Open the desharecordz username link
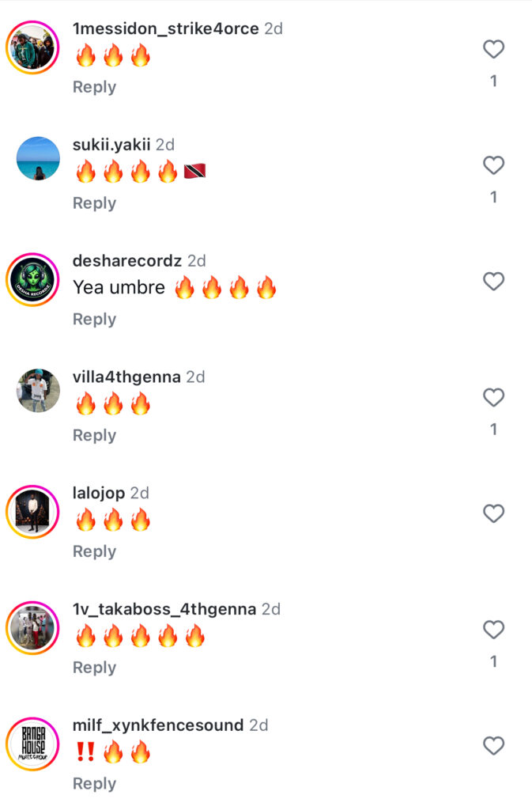 [x=127, y=260]
